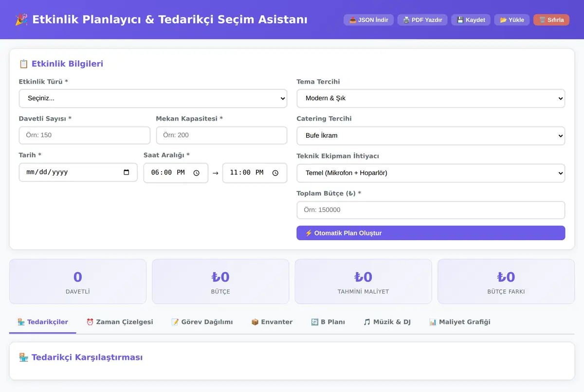
Task: Open the Maliyet Grafiği tab
Action: (459, 322)
